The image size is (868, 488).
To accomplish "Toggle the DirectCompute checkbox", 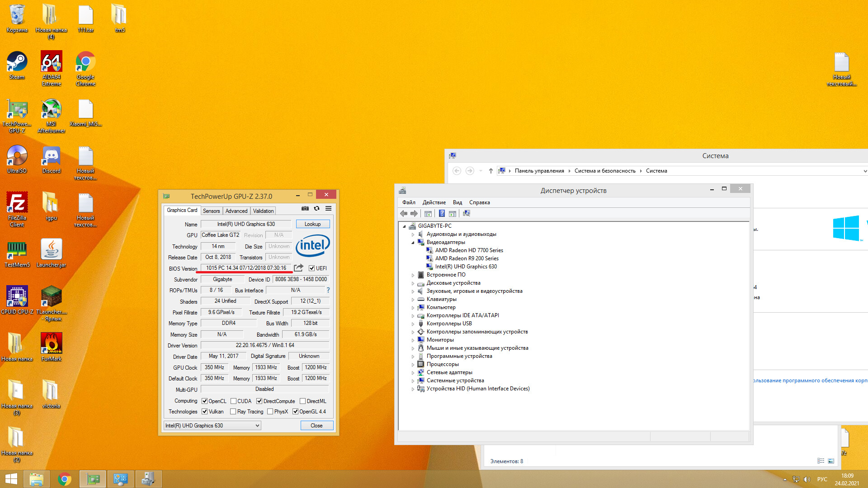I will 259,401.
